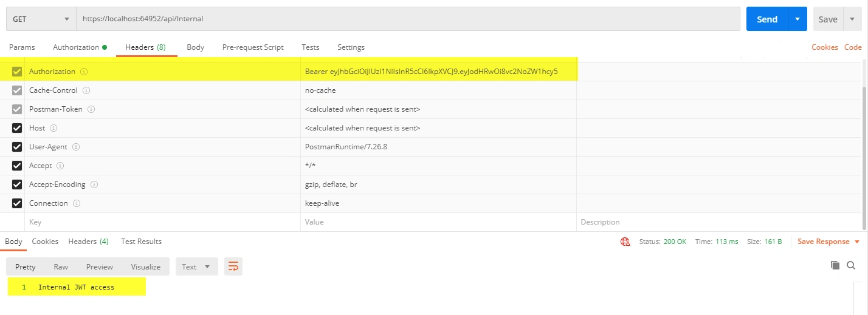
Task: Click the Send button
Action: [x=767, y=19]
